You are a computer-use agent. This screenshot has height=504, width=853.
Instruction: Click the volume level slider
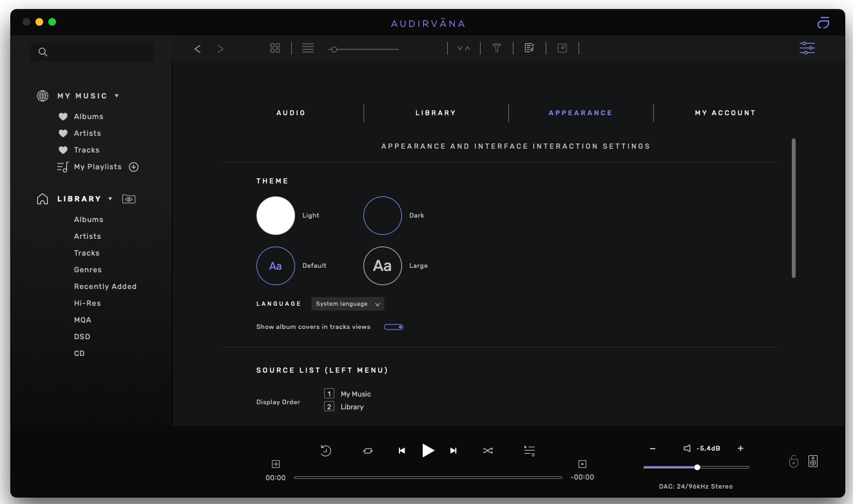coord(696,467)
